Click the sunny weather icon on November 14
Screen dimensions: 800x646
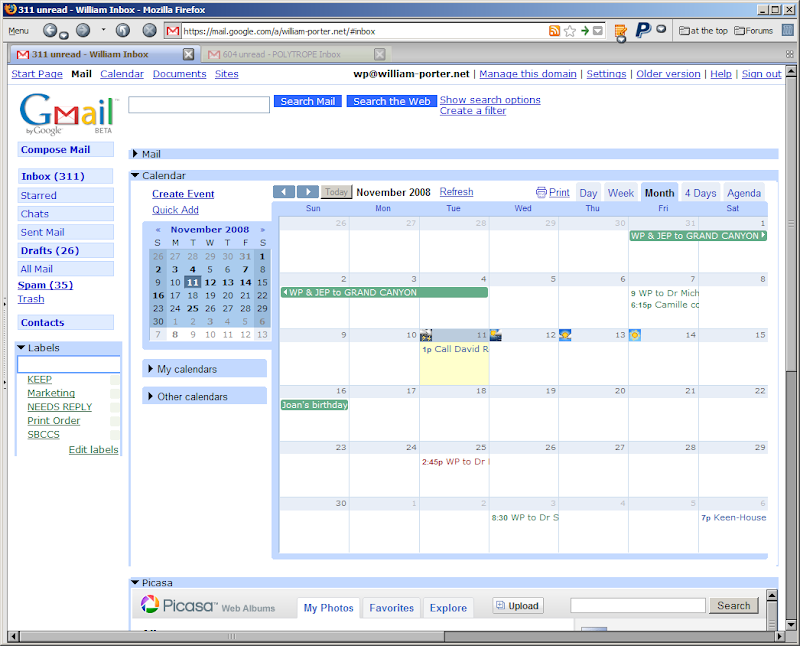(x=635, y=335)
